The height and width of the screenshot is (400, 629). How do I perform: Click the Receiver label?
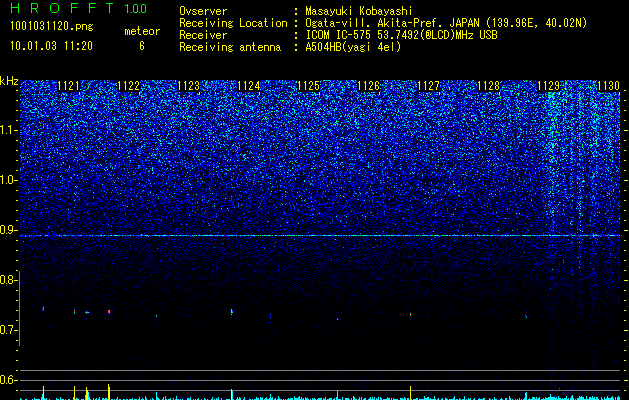click(203, 35)
